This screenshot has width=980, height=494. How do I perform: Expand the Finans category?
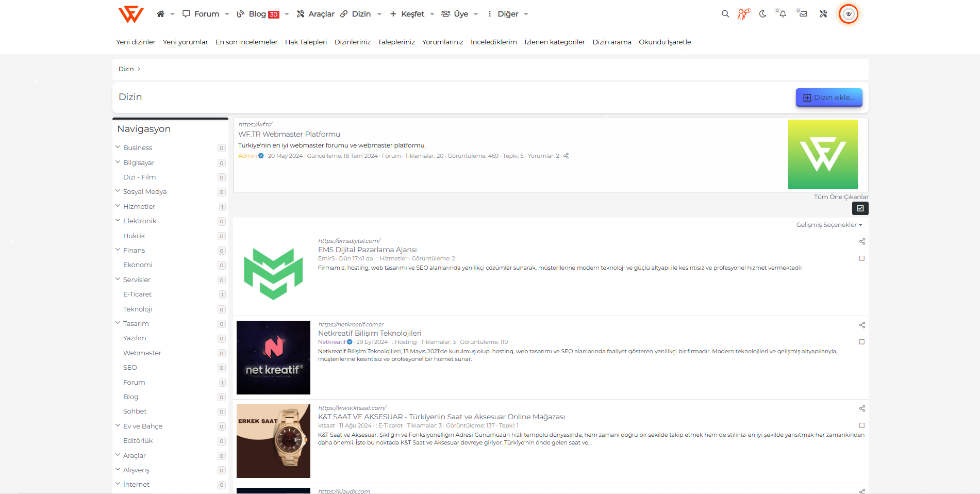click(x=118, y=250)
